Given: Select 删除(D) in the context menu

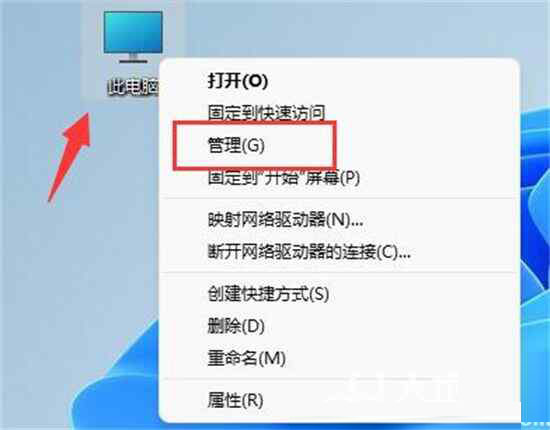Looking at the screenshot, I should pyautogui.click(x=236, y=326).
